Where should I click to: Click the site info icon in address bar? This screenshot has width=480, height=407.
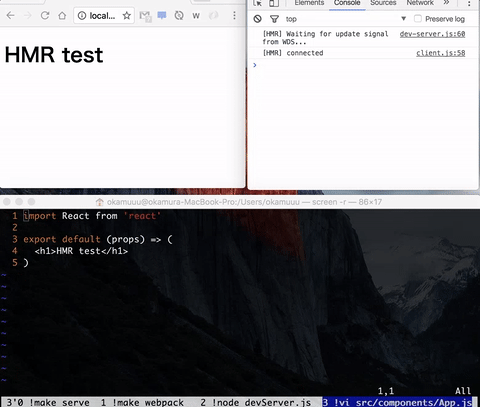pyautogui.click(x=82, y=15)
